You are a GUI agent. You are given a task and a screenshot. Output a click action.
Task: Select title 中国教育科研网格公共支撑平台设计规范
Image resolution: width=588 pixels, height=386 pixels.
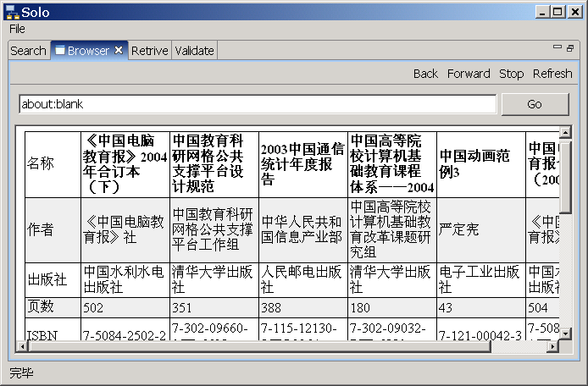click(x=214, y=164)
